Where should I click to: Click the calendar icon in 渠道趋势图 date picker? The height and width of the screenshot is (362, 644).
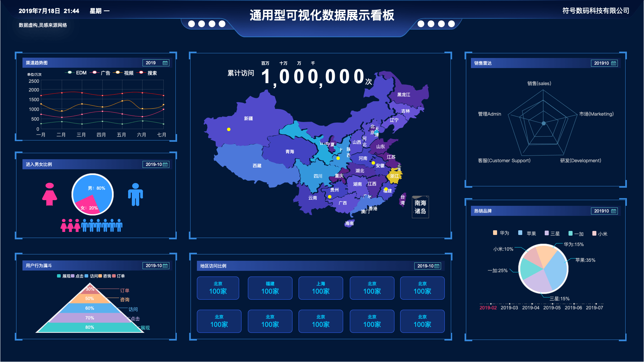pyautogui.click(x=165, y=63)
